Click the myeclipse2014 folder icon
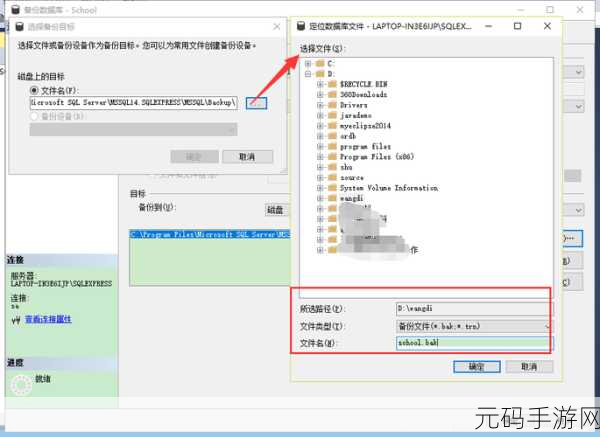 coord(332,126)
